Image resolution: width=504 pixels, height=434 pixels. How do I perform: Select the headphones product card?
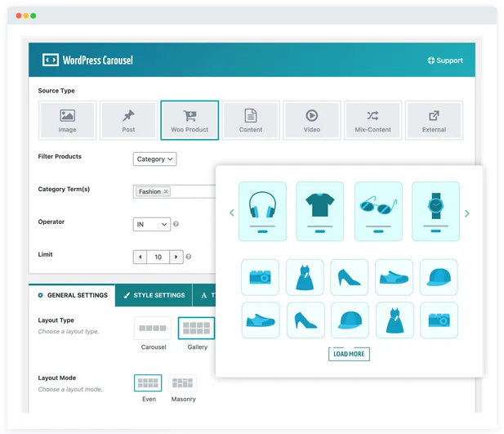[x=262, y=211]
